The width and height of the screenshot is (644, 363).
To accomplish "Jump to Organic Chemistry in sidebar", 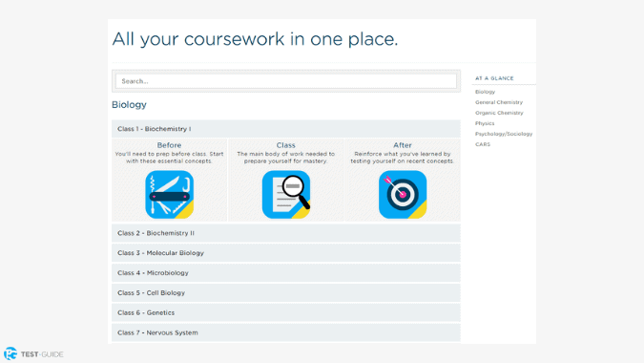I will [x=499, y=113].
